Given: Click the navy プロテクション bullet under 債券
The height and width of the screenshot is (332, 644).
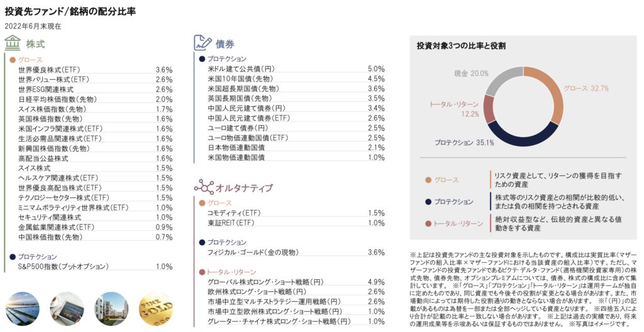Looking at the screenshot, I should pos(202,58).
